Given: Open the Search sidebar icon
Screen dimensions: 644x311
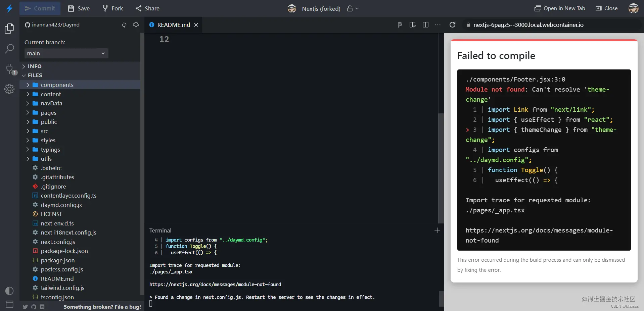Looking at the screenshot, I should click(9, 49).
